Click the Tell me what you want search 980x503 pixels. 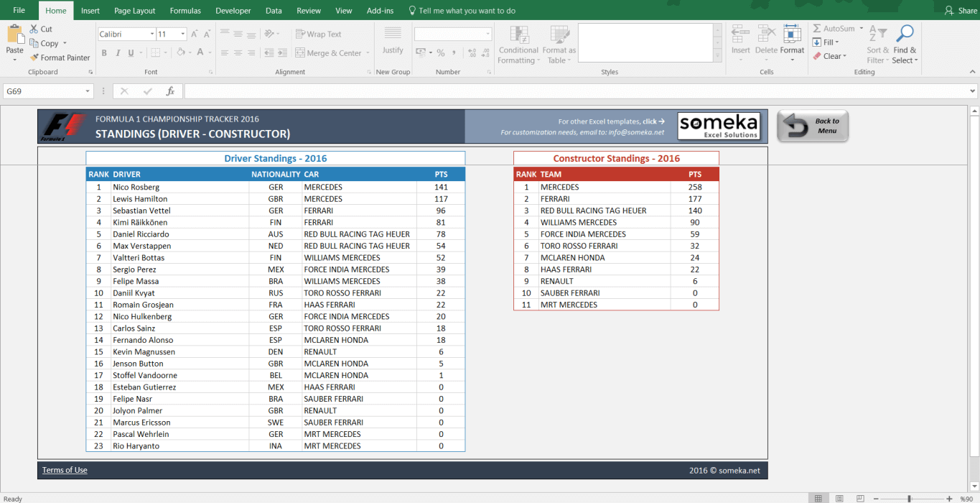coord(462,11)
